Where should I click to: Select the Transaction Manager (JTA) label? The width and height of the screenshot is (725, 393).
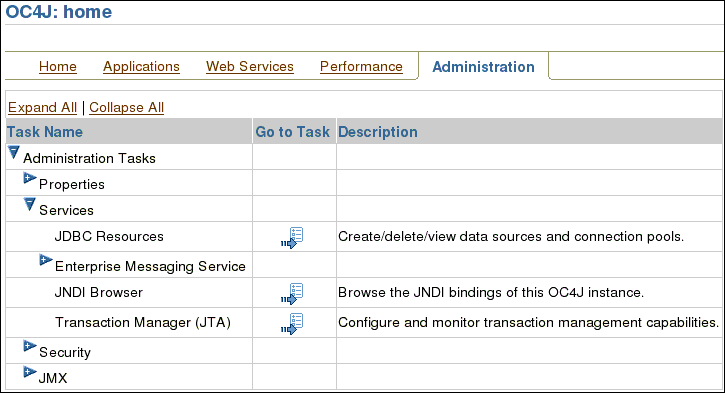point(143,322)
